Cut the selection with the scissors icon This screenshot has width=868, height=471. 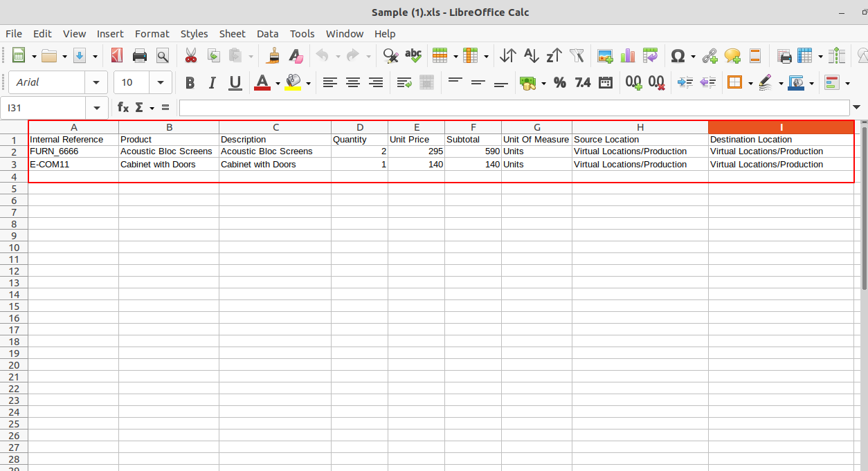pyautogui.click(x=191, y=56)
